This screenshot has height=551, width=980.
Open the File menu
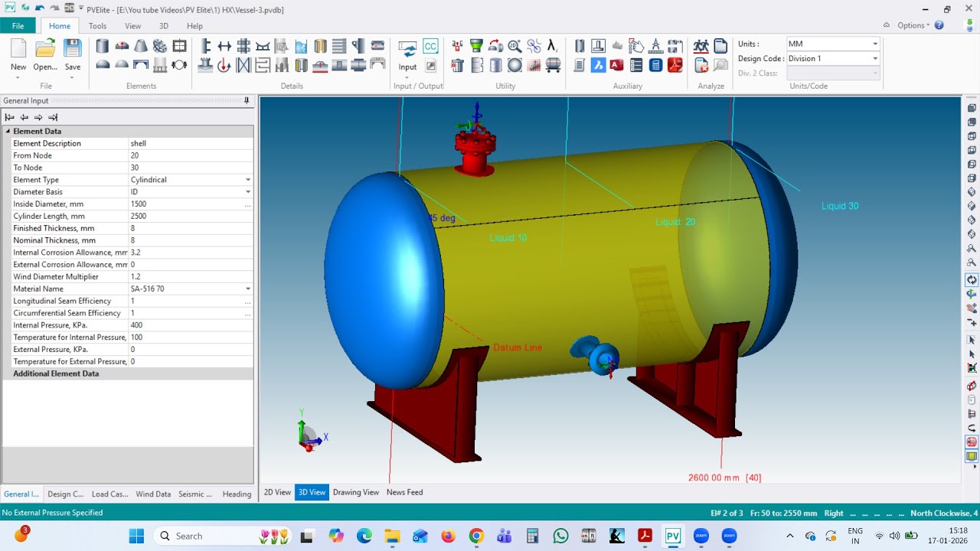click(18, 25)
